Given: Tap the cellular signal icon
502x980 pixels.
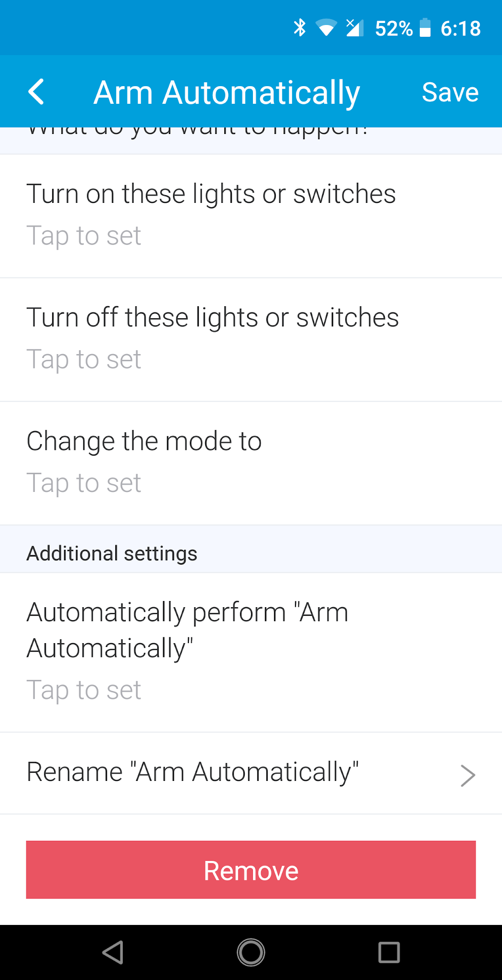Looking at the screenshot, I should coord(355,28).
